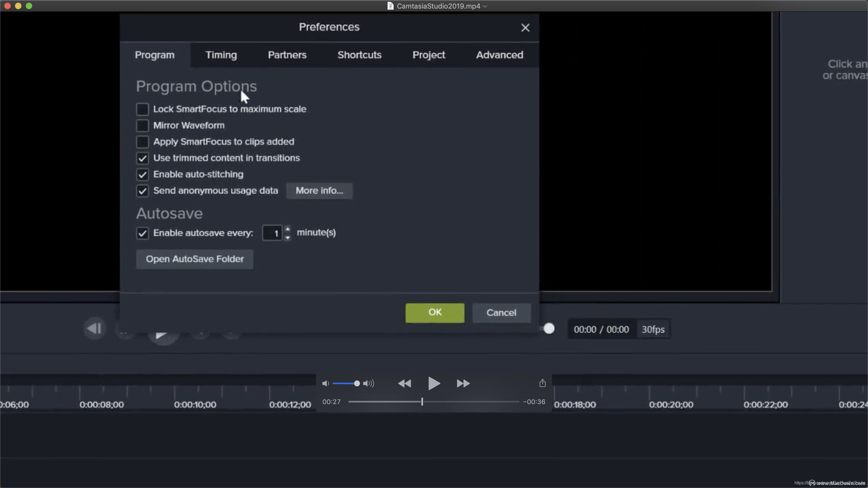Click the autosave interval increment stepper

[x=287, y=228]
